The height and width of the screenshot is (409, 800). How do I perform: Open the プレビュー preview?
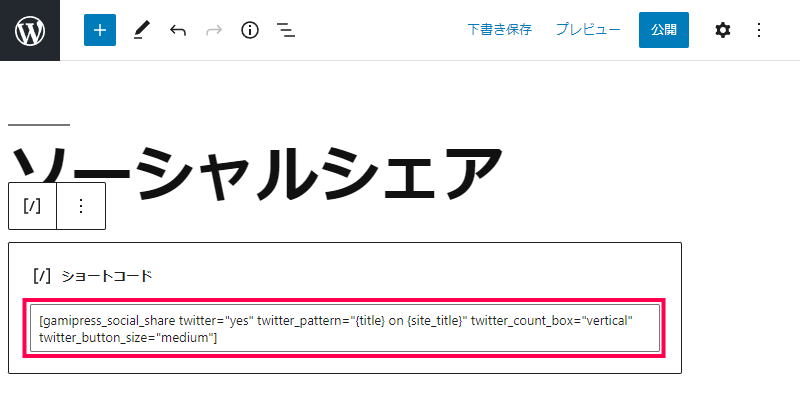[x=588, y=30]
